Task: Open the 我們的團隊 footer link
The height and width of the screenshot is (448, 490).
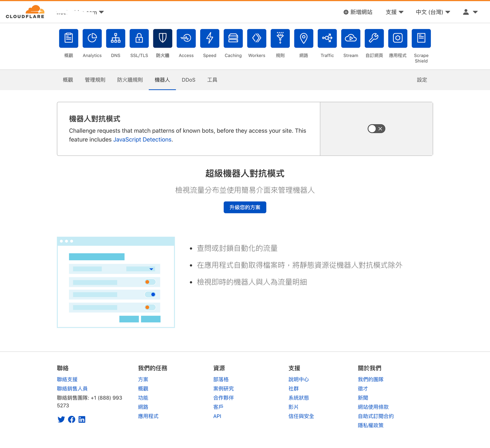Action: tap(371, 379)
